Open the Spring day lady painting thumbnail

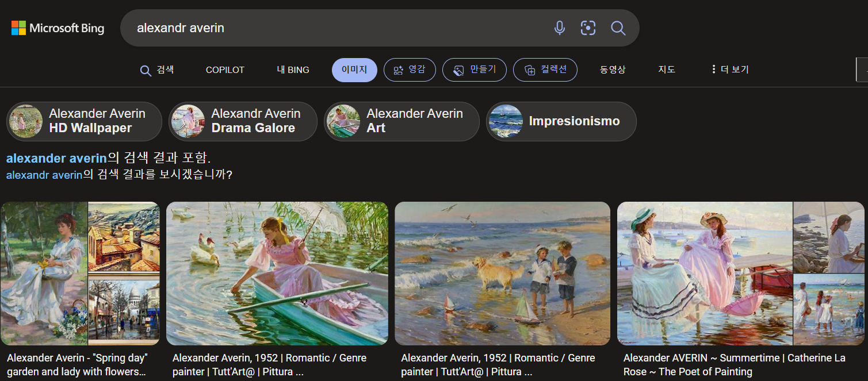44,274
